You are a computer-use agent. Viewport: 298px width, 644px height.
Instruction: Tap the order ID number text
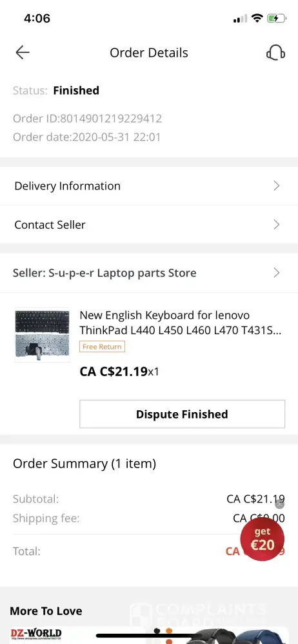(111, 118)
